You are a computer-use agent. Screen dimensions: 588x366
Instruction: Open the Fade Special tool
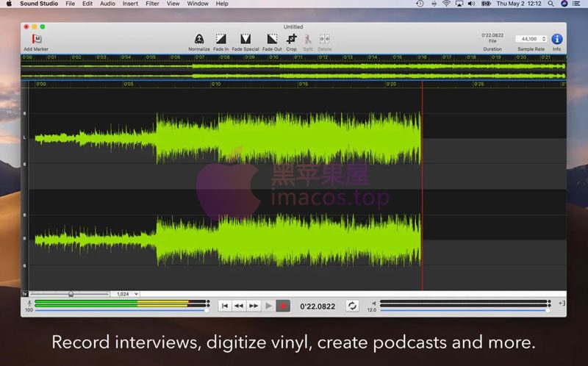245,39
